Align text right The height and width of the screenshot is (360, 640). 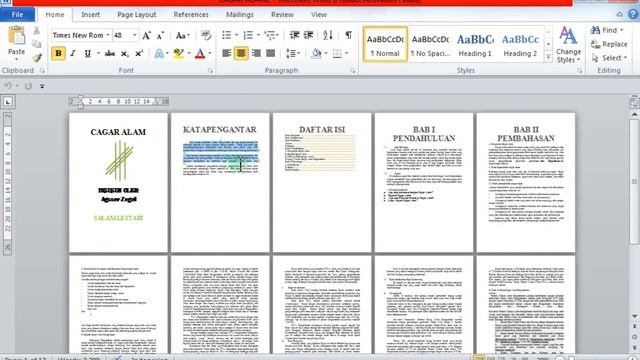[256, 53]
